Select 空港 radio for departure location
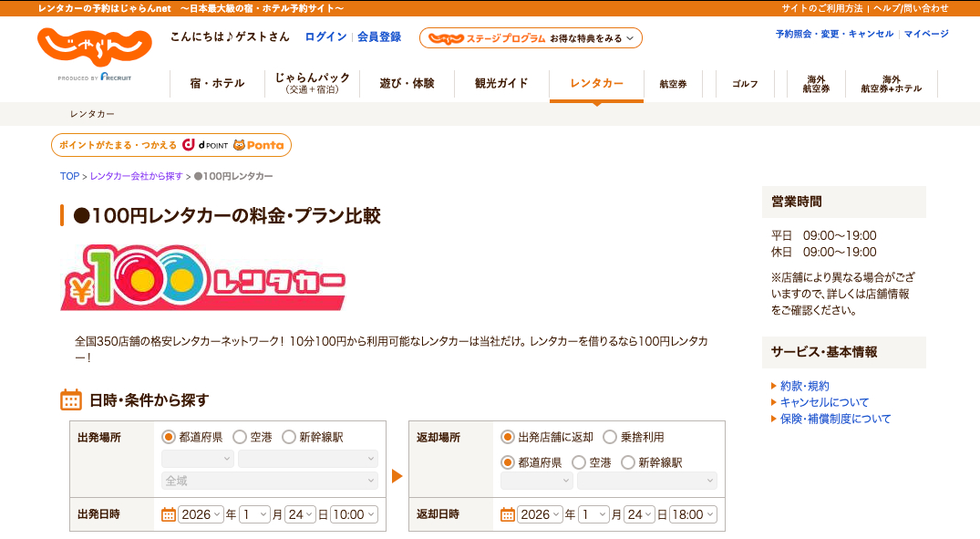This screenshot has width=980, height=539. (x=240, y=437)
